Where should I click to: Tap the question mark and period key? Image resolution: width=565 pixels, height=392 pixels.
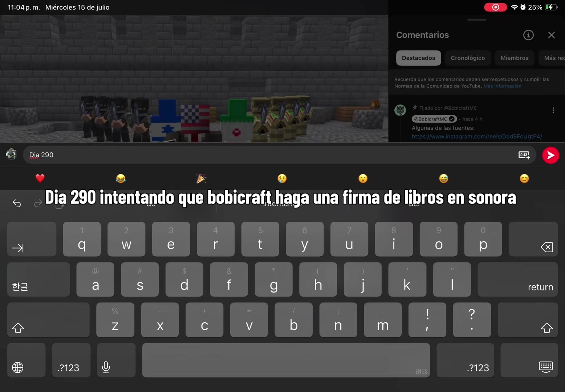click(x=472, y=320)
